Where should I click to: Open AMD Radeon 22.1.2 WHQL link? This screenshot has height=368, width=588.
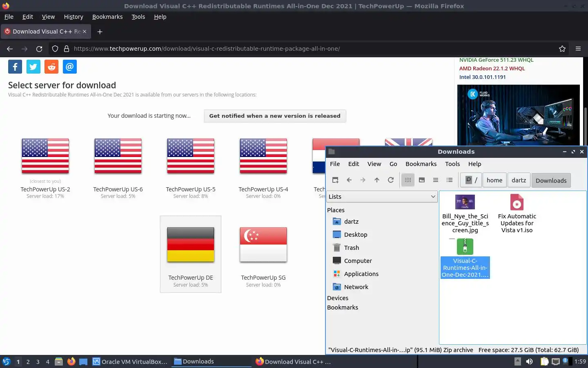click(x=492, y=69)
